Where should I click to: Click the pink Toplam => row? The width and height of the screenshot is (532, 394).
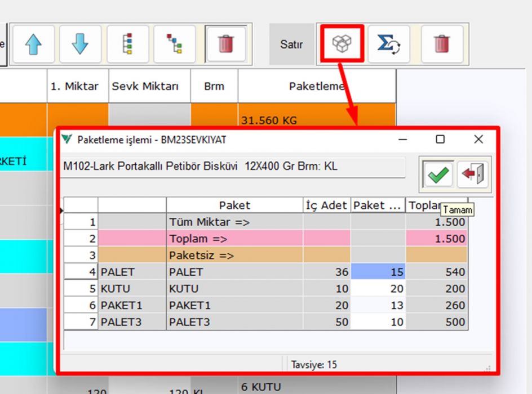click(x=234, y=239)
